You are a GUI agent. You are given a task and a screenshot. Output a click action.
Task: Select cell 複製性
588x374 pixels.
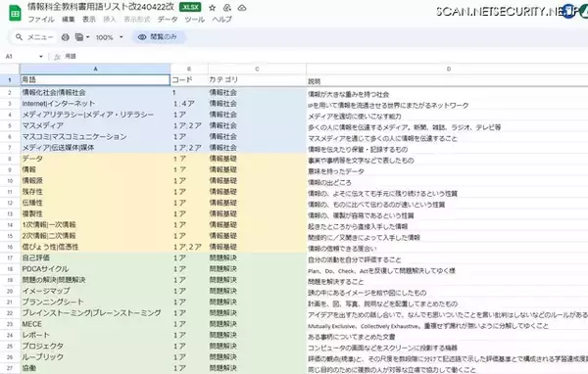95,213
